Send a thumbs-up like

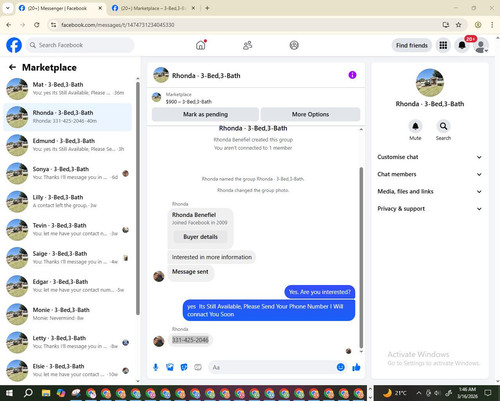coord(356,367)
